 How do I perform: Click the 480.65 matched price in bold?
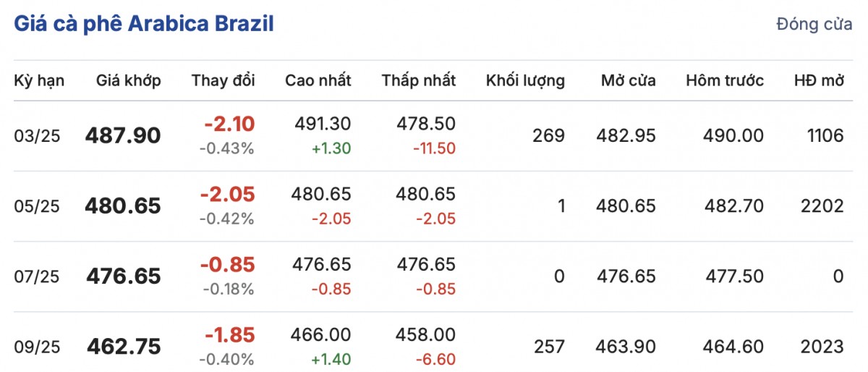click(x=123, y=206)
